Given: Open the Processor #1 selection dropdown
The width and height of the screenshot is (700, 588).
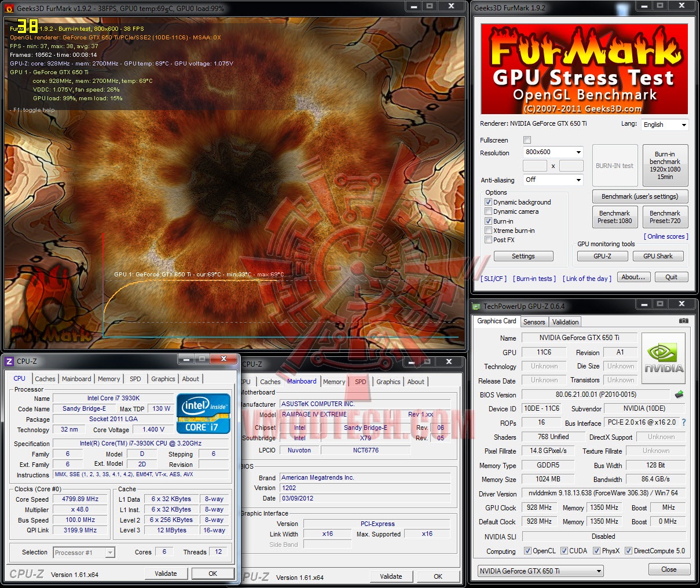Looking at the screenshot, I should tap(84, 553).
